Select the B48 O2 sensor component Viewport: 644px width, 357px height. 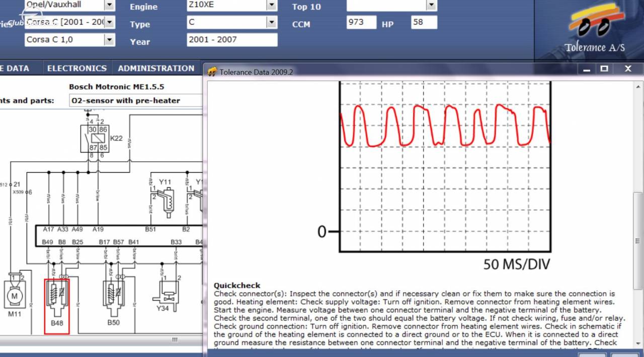click(x=57, y=307)
